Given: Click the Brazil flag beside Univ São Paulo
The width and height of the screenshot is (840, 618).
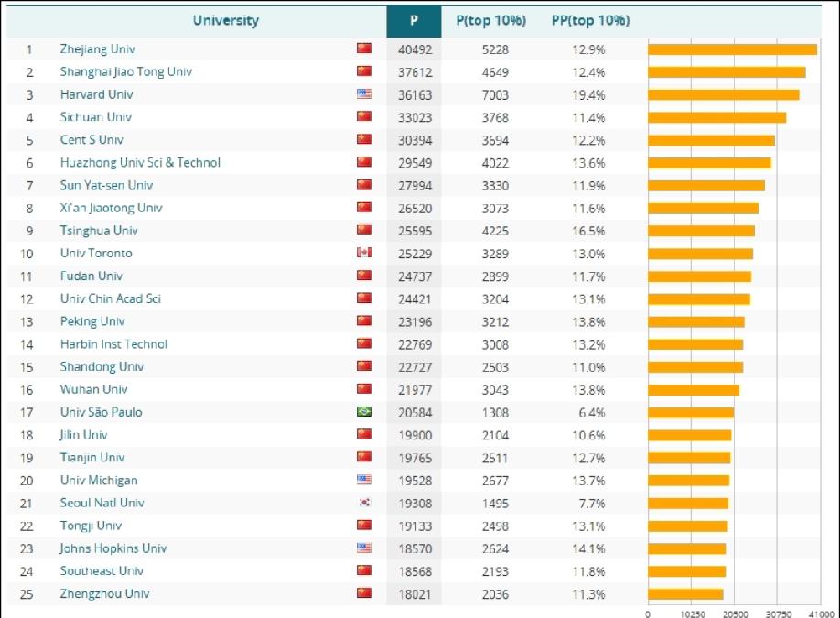Looking at the screenshot, I should point(364,412).
